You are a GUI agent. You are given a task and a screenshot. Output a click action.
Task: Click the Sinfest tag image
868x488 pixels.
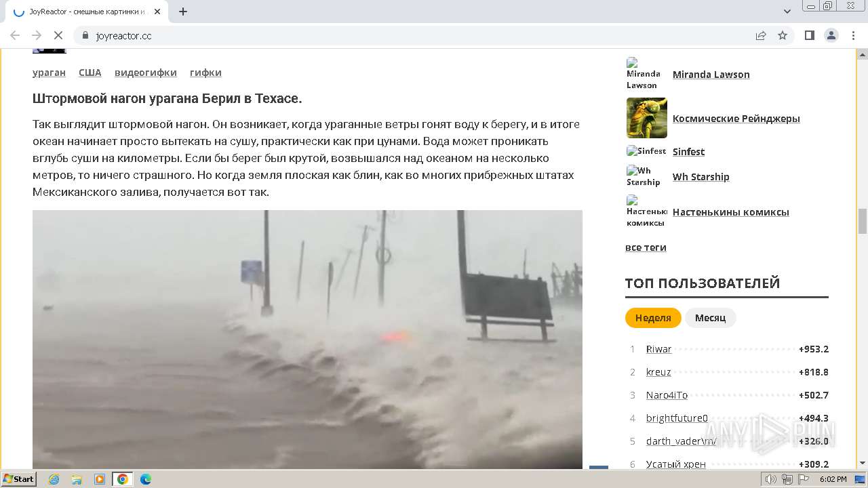(646, 151)
